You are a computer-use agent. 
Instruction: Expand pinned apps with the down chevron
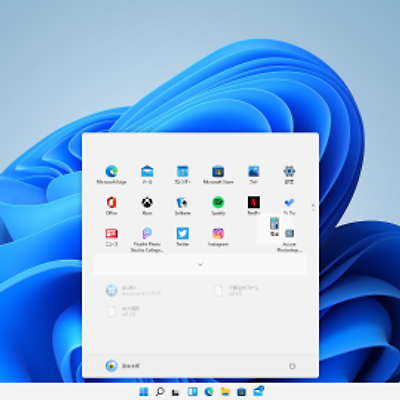point(200,264)
